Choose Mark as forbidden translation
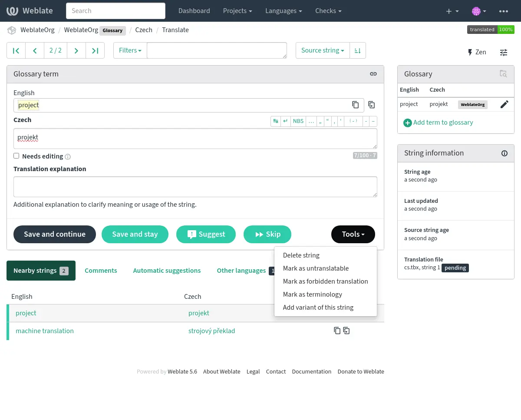 click(326, 281)
